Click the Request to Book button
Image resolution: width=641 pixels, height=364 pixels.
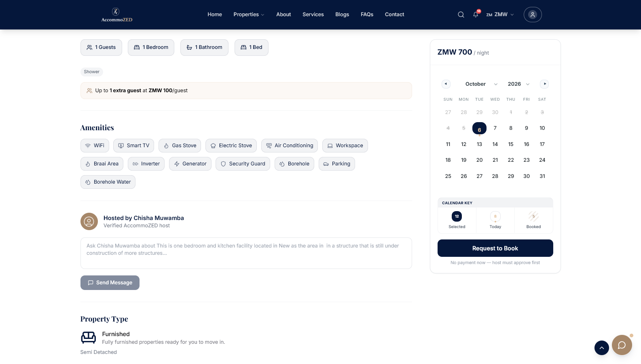coord(495,248)
